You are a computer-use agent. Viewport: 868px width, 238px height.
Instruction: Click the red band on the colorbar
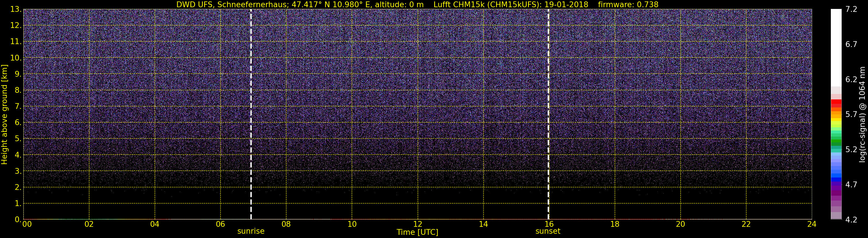pos(836,103)
